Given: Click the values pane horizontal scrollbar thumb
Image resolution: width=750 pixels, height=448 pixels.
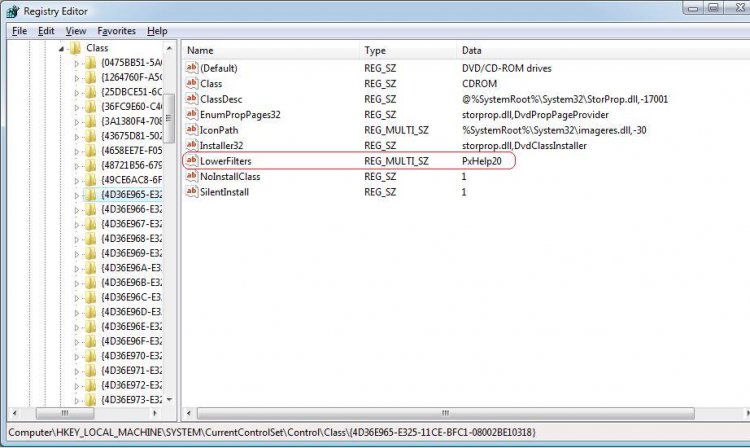Looking at the screenshot, I should click(445, 413).
